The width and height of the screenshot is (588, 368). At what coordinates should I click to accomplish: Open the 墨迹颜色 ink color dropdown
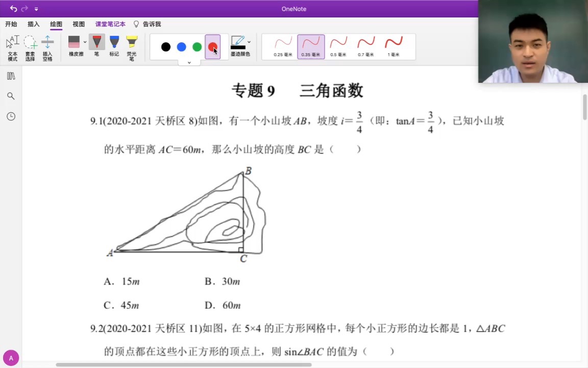pos(240,46)
